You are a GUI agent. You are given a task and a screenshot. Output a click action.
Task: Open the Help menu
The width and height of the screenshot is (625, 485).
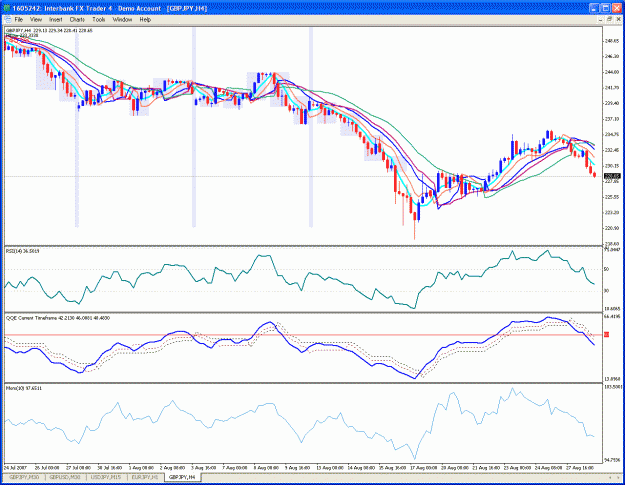(145, 19)
